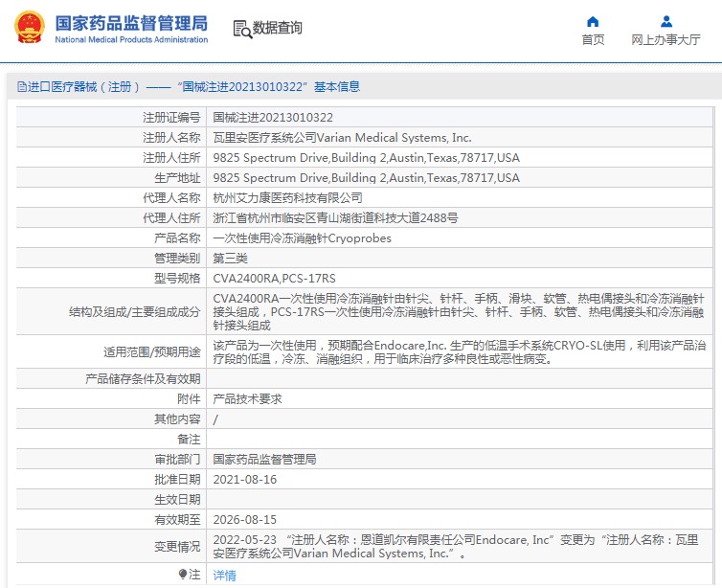This screenshot has width=722, height=588.
Task: Click the national emblem logo icon
Action: (x=30, y=27)
